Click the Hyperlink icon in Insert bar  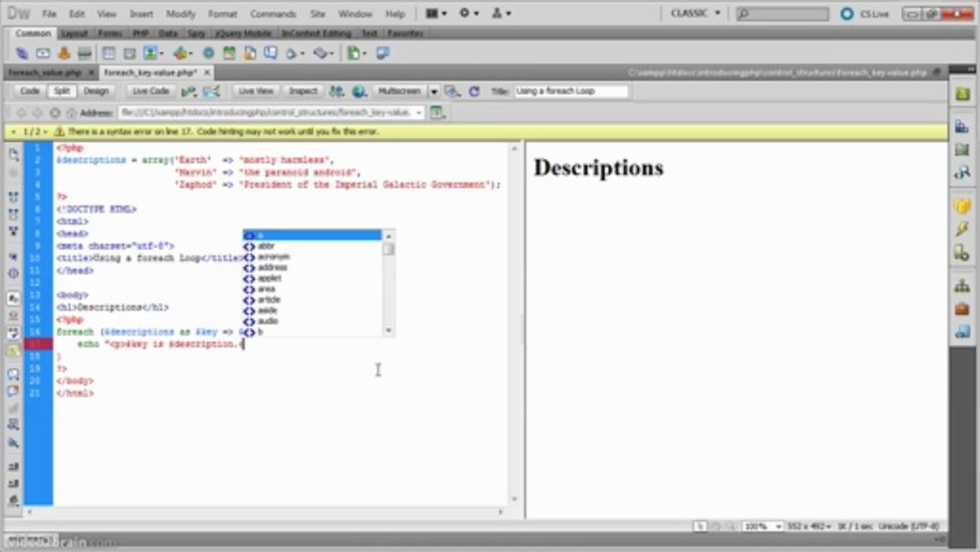(22, 53)
